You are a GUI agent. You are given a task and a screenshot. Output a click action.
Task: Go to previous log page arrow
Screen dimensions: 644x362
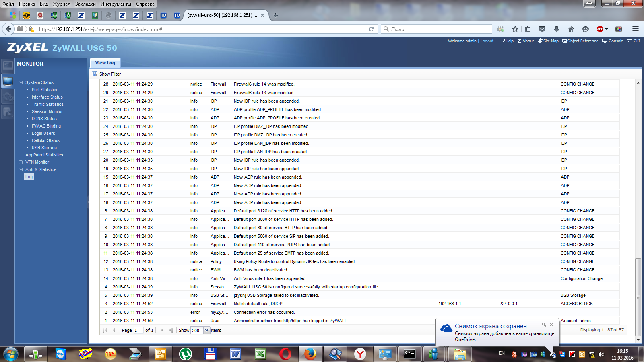coord(114,330)
